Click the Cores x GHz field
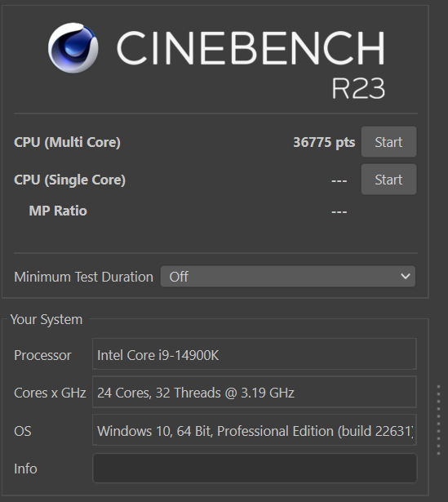 click(x=255, y=392)
